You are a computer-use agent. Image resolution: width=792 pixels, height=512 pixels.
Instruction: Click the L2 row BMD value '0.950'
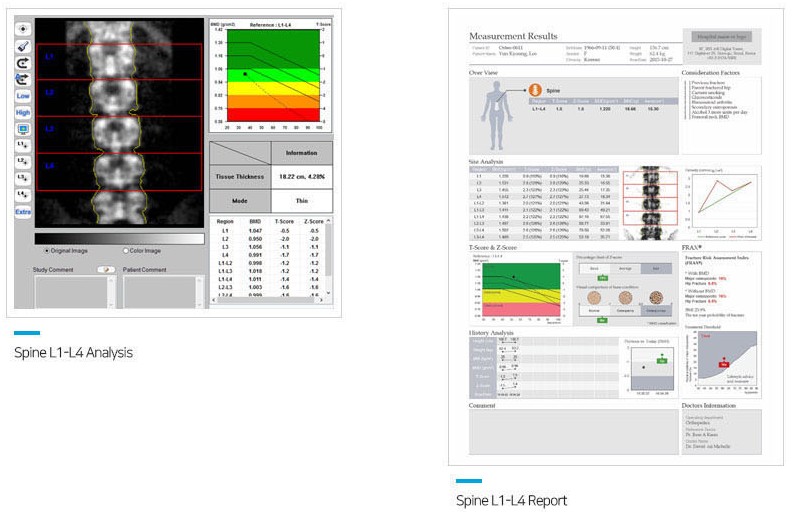255,239
